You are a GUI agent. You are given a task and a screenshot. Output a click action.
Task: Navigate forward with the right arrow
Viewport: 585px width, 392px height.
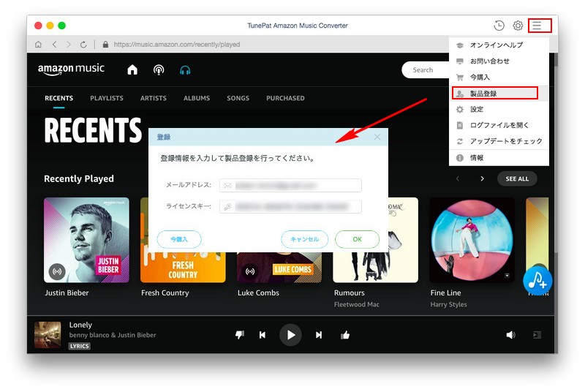point(69,45)
